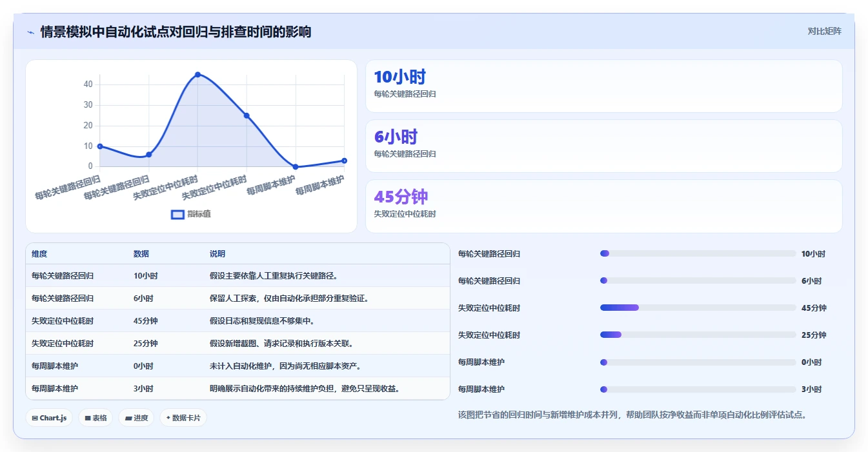
Task: Click the progress bar labeled 0小时
Action: pyautogui.click(x=698, y=362)
